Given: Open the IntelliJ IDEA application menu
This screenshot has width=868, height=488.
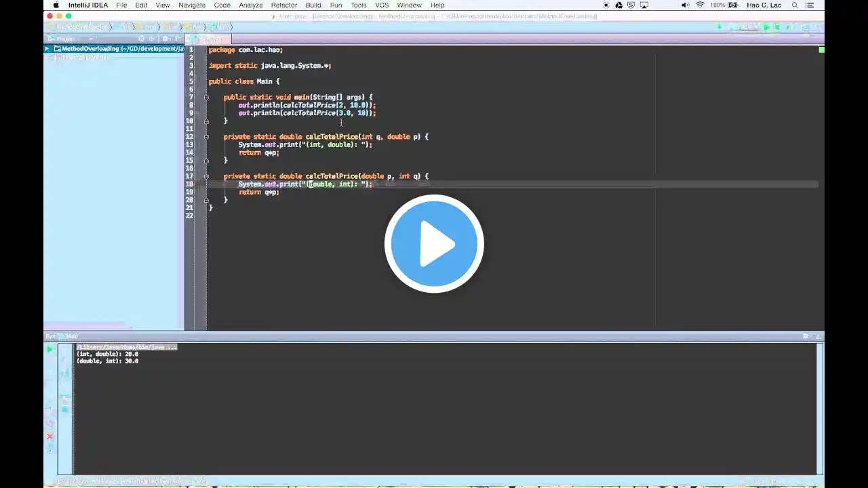Looking at the screenshot, I should (x=87, y=5).
